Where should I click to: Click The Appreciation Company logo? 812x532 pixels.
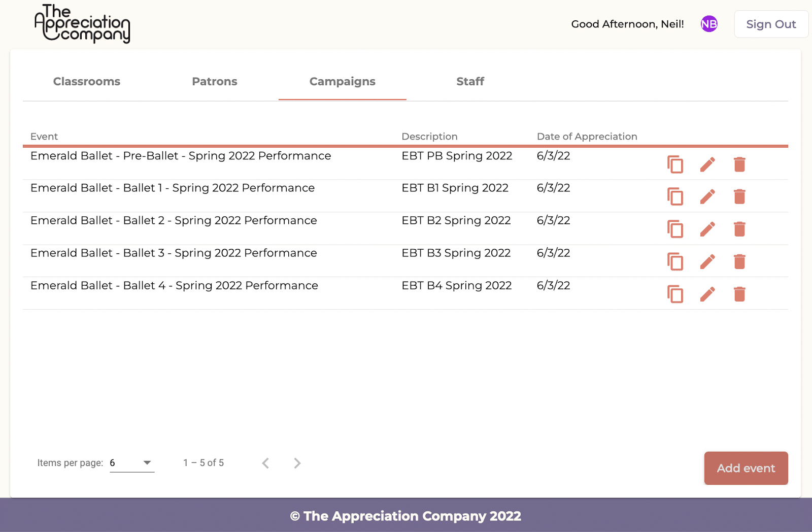point(82,24)
